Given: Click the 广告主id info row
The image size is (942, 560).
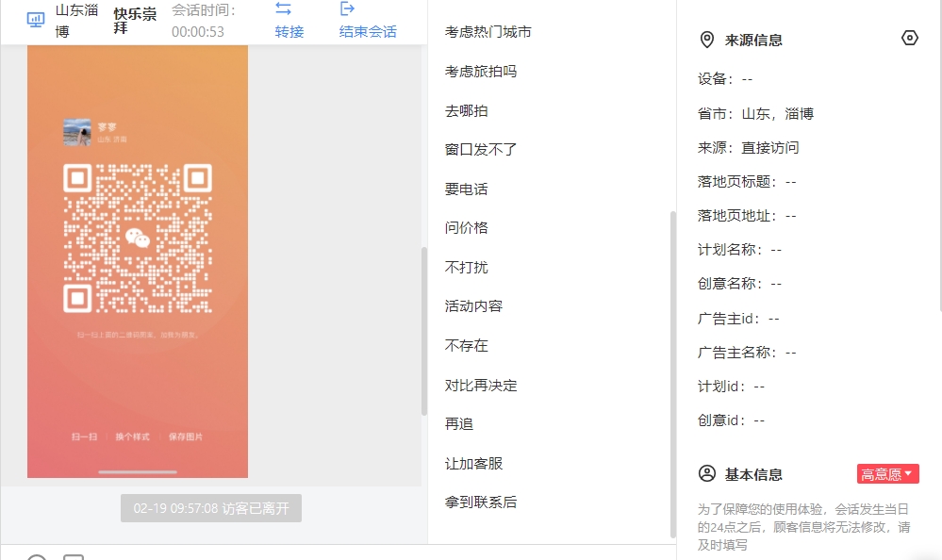Looking at the screenshot, I should coord(738,319).
